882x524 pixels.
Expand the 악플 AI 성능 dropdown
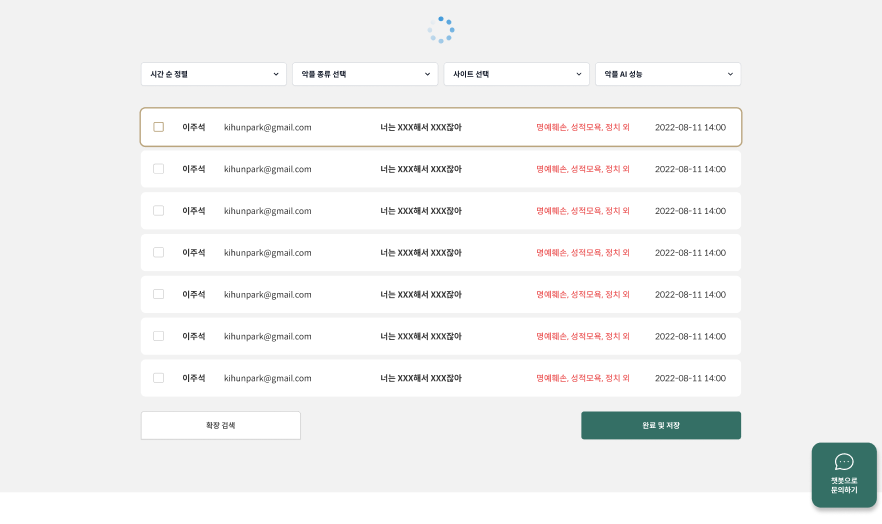click(668, 74)
